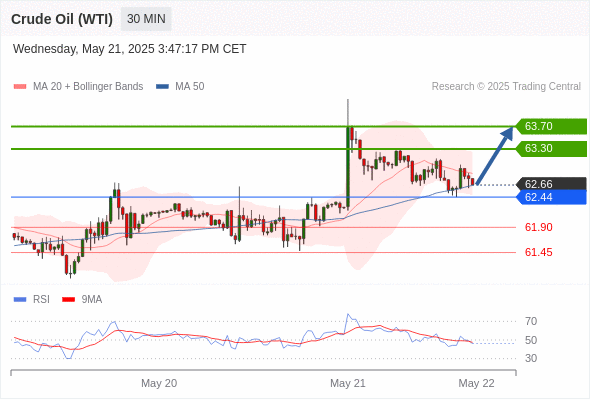The width and height of the screenshot is (590, 400).
Task: Click the blue MA 50 legend swatch
Action: [162, 87]
